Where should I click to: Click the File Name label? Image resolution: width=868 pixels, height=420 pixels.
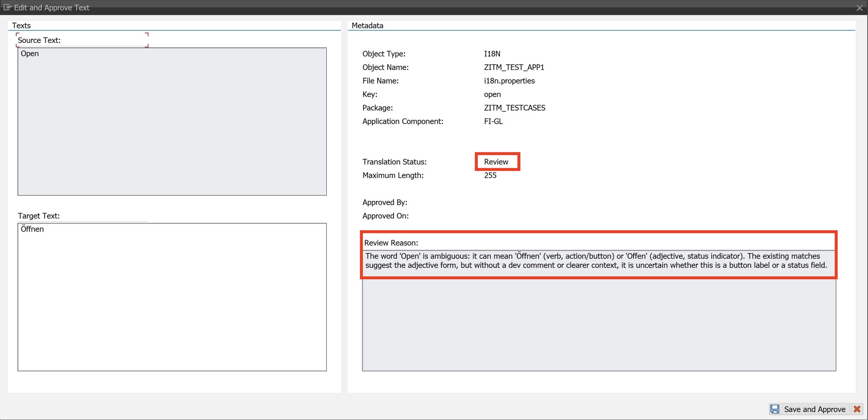380,81
